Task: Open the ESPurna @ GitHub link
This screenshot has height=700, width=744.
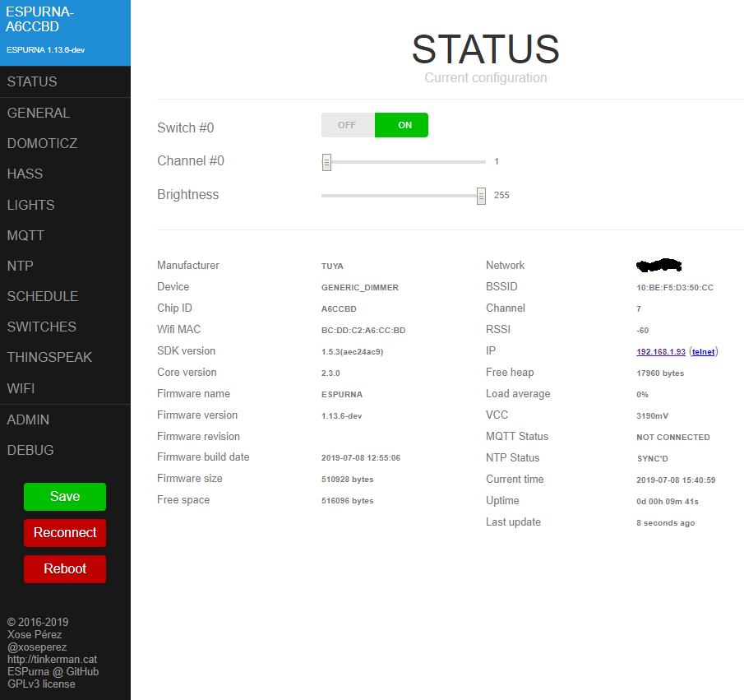Action: (53, 671)
